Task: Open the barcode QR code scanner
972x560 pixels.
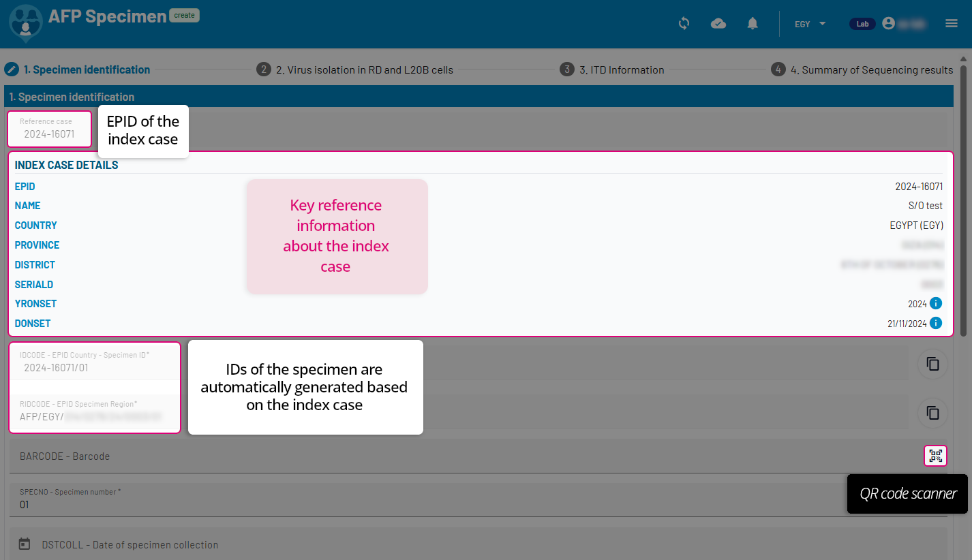Action: [x=935, y=456]
